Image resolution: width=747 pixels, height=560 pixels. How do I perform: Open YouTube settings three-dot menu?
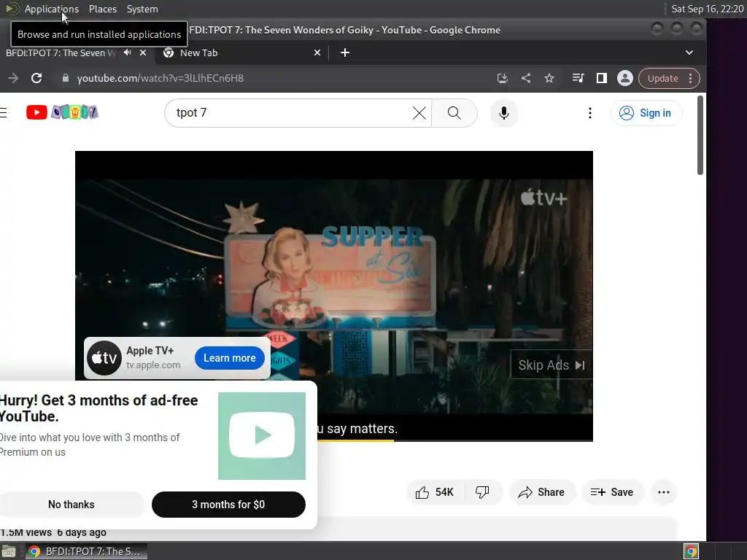589,113
